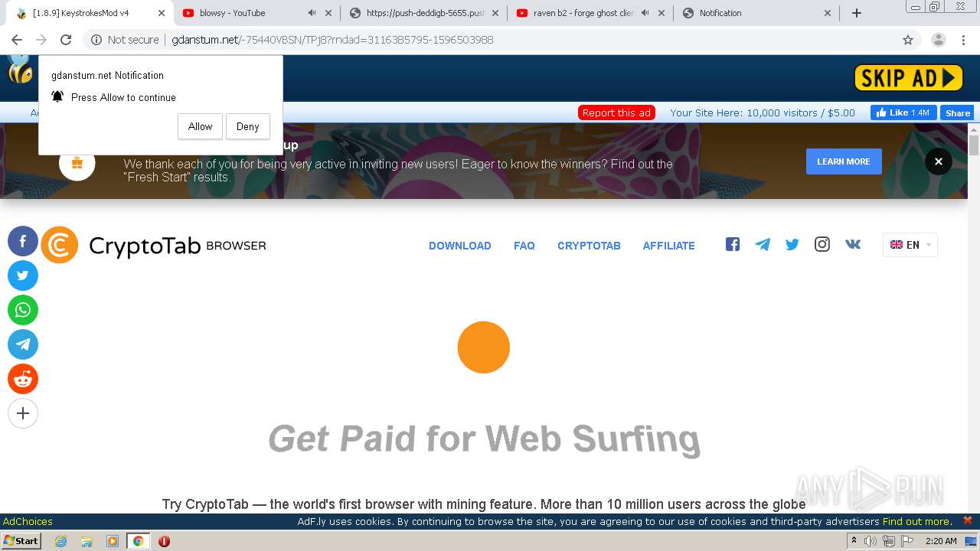The width and height of the screenshot is (980, 551).
Task: Mute the blowsy YouTube tab audio icon
Action: point(312,13)
